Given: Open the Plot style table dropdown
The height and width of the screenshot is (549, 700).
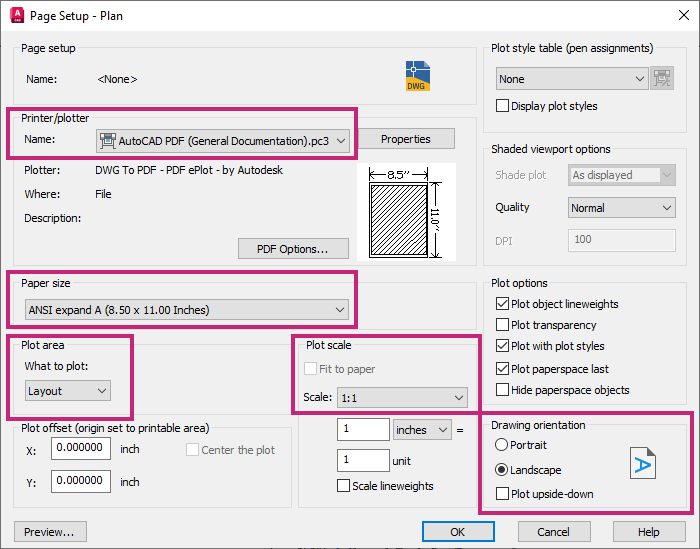Looking at the screenshot, I should pos(572,79).
